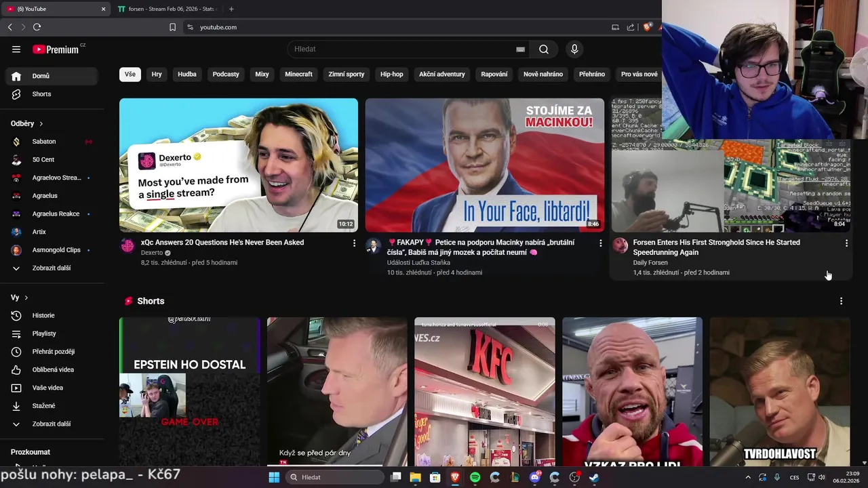Open options menu for FAKAPY Petice video
868x488 pixels.
pos(600,243)
